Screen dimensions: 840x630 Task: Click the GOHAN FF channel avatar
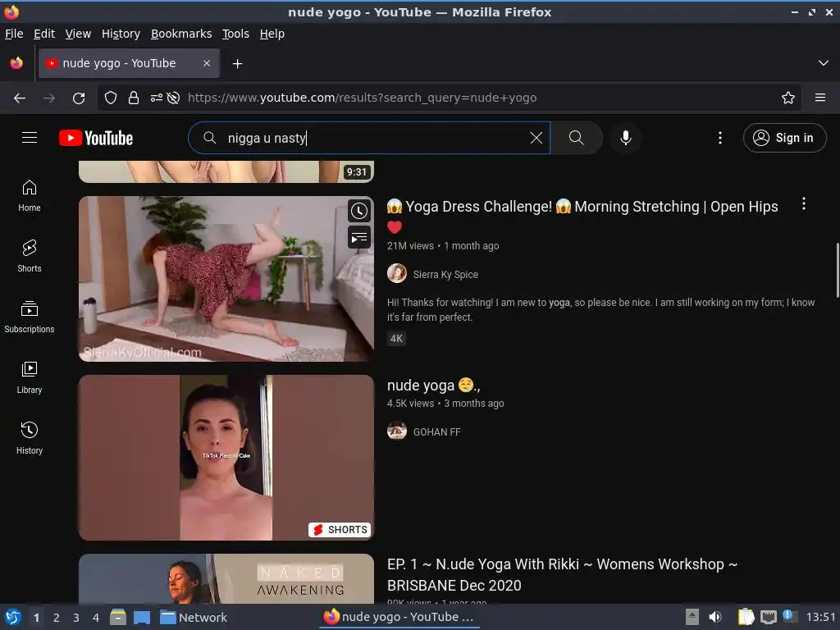pyautogui.click(x=396, y=431)
